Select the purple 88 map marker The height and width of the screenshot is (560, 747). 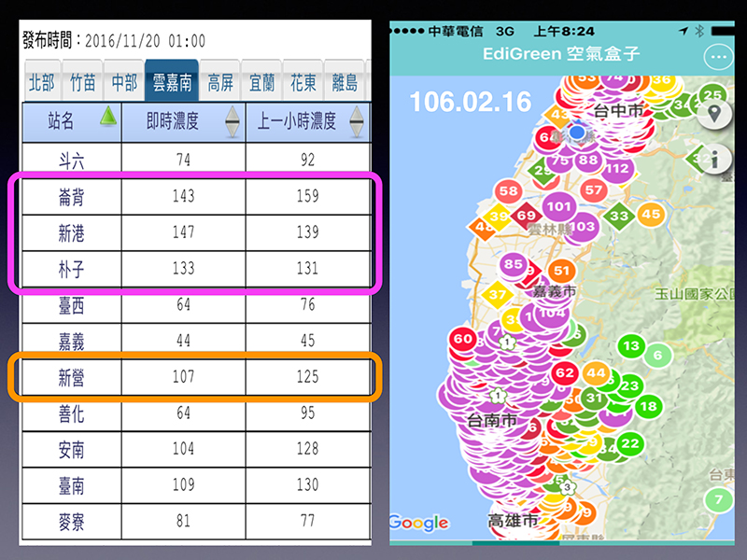click(x=588, y=160)
